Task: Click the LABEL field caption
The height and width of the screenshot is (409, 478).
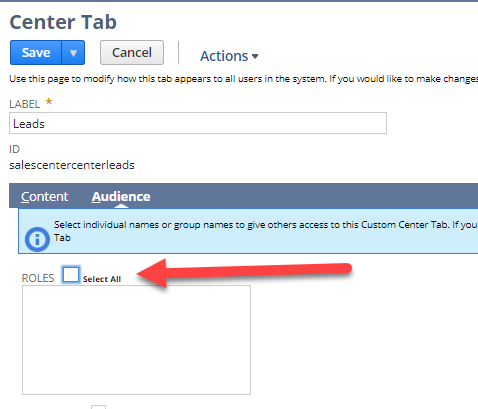Action: pos(25,104)
